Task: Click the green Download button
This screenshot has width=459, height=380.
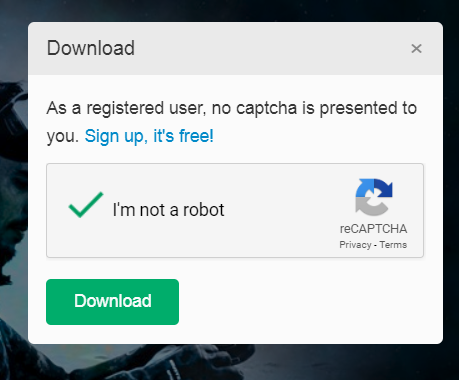Action: [112, 302]
